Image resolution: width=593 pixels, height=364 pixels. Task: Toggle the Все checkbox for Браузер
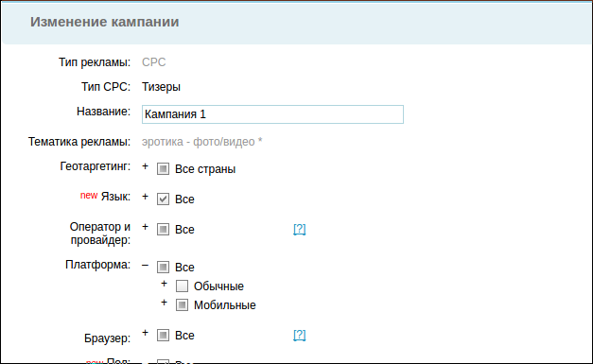[x=163, y=336]
